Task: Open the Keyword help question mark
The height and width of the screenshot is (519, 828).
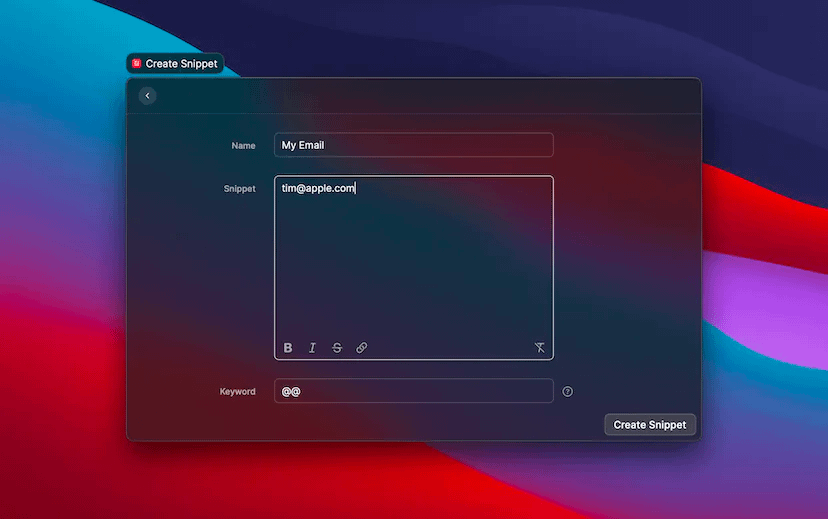Action: 568,392
